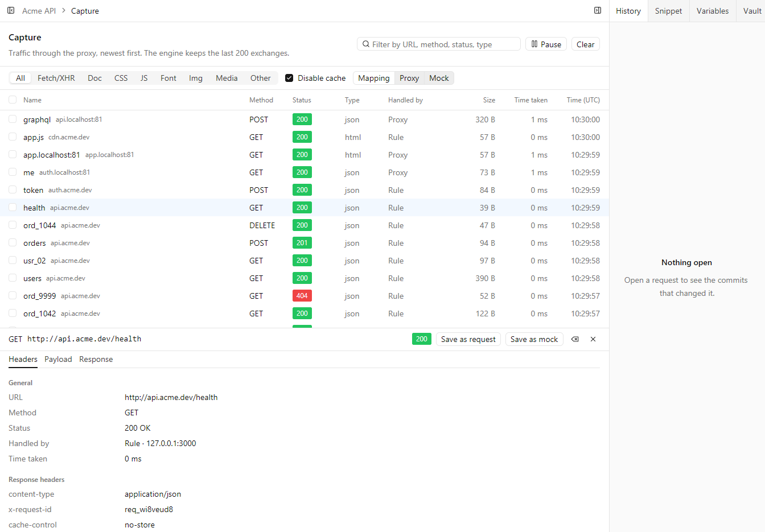
Task: Toggle the Proxy handler filter
Action: point(409,78)
